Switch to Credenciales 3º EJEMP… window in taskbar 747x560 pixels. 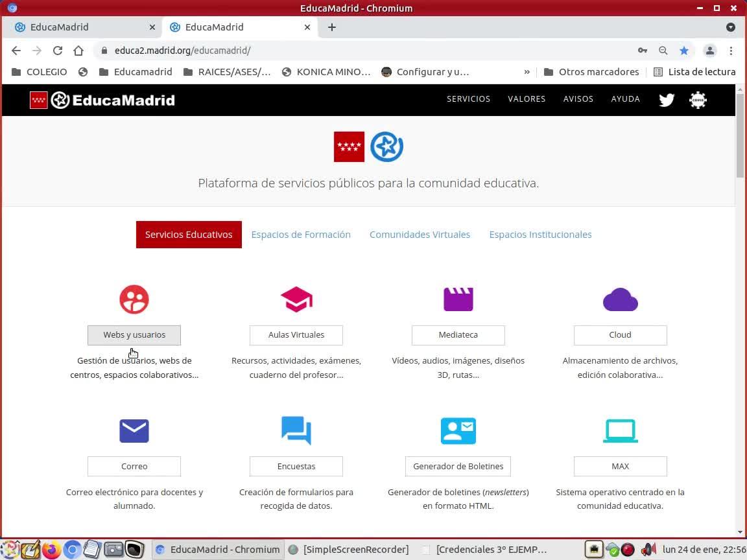click(485, 550)
